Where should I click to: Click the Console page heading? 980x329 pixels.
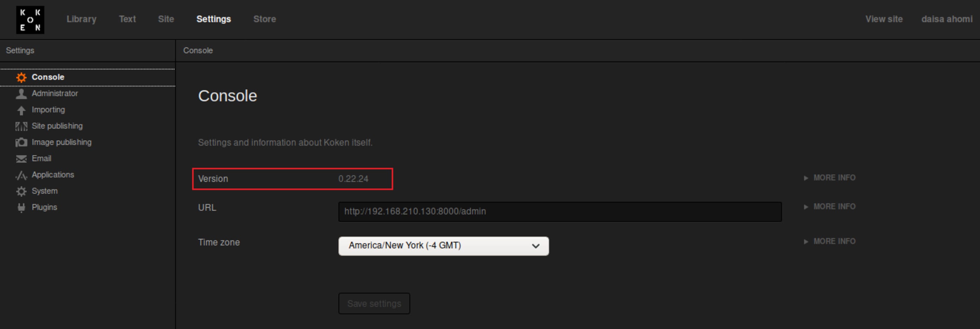click(x=227, y=96)
